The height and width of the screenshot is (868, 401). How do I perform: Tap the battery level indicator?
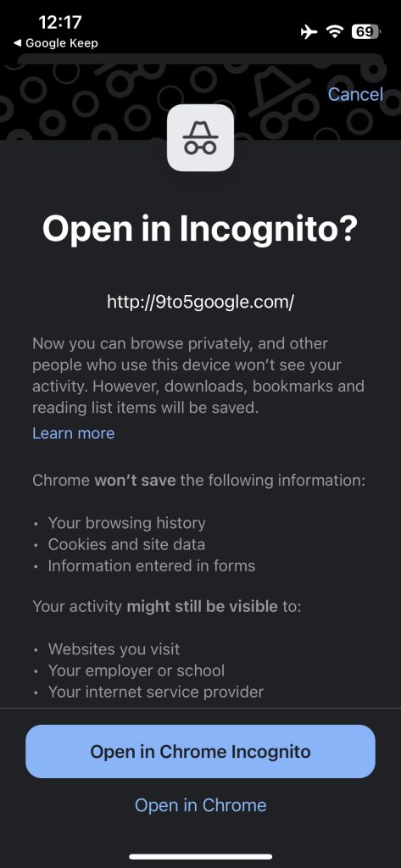(x=365, y=31)
